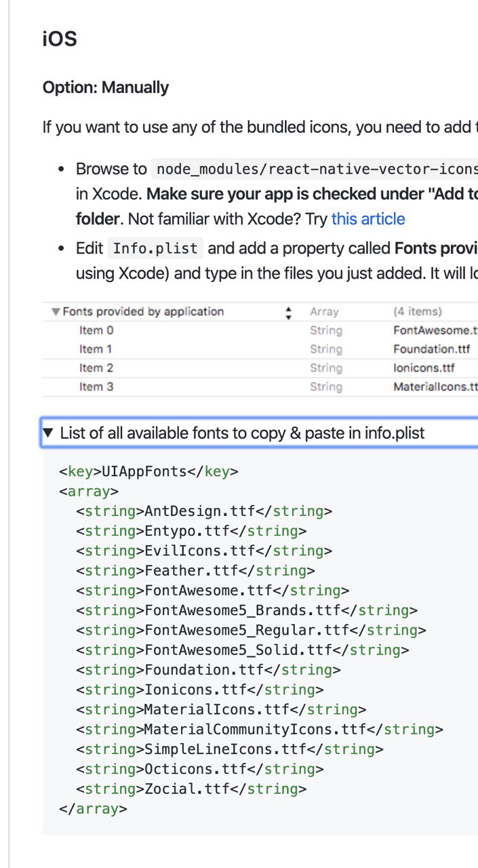Click the SimpleLineIcons.ttf string line
Image resolution: width=478 pixels, height=868 pixels.
230,749
